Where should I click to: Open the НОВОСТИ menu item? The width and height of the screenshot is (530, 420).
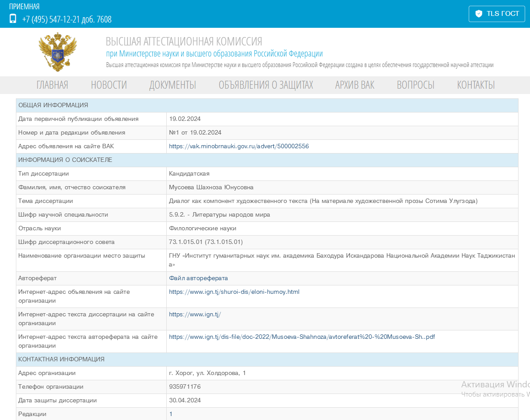pos(109,85)
